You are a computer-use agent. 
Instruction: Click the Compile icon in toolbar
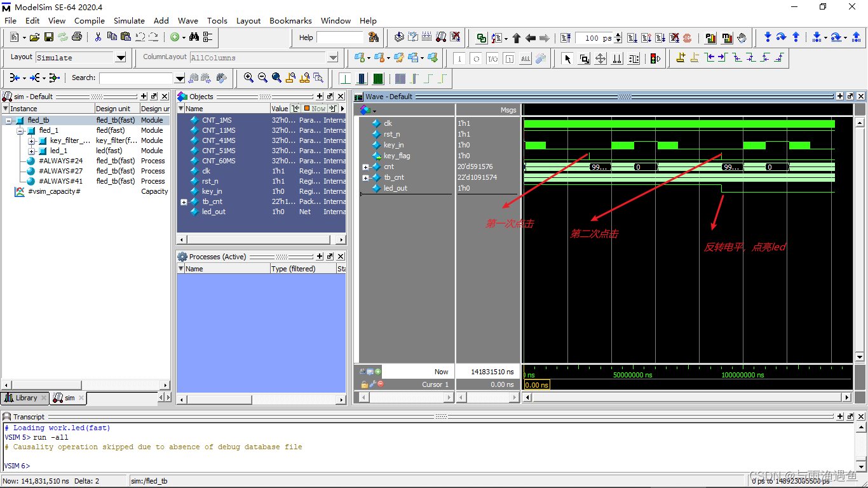click(x=398, y=37)
